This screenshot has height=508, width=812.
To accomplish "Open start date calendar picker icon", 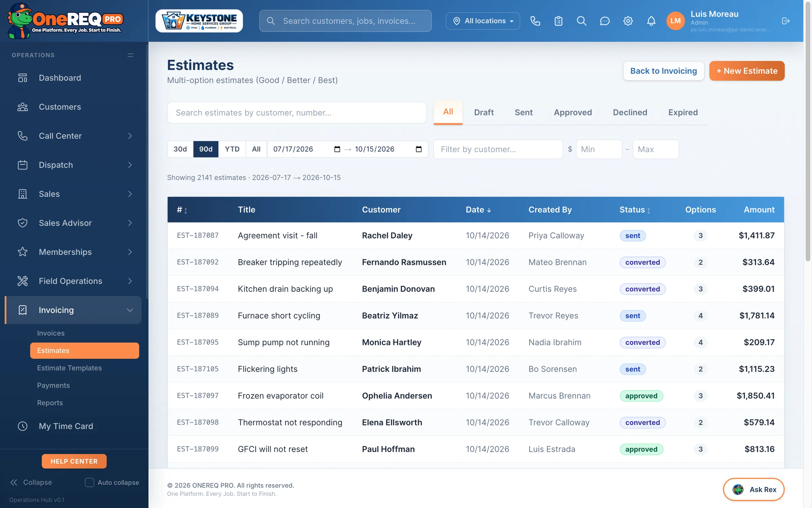I will (x=337, y=149).
